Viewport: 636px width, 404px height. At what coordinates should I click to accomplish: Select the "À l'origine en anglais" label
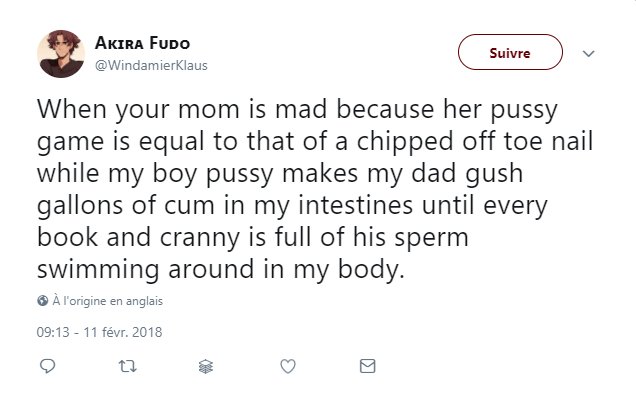106,300
